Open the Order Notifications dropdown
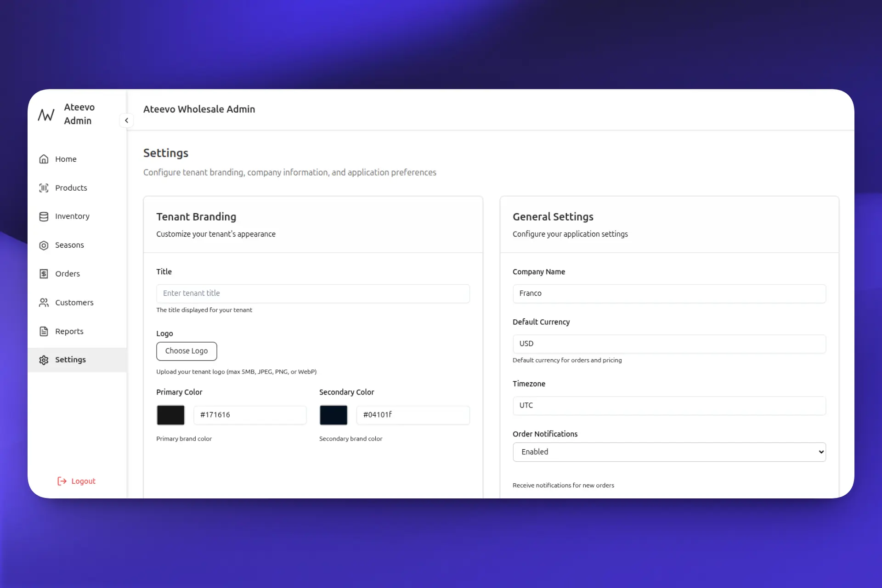882x588 pixels. point(669,452)
